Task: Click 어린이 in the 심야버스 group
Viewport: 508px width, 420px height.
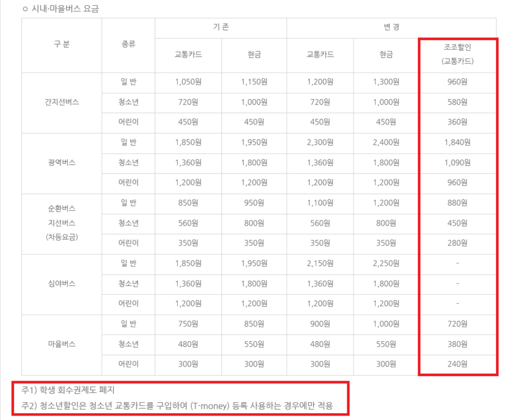Action: click(x=128, y=304)
